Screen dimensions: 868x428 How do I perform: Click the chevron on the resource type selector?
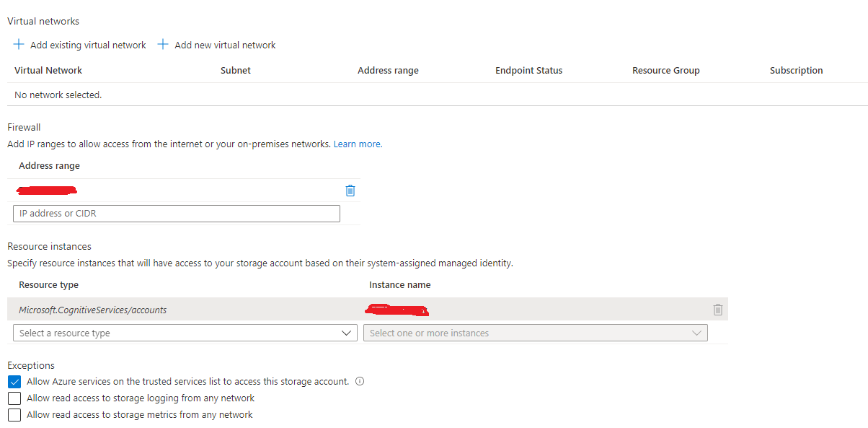pyautogui.click(x=347, y=333)
